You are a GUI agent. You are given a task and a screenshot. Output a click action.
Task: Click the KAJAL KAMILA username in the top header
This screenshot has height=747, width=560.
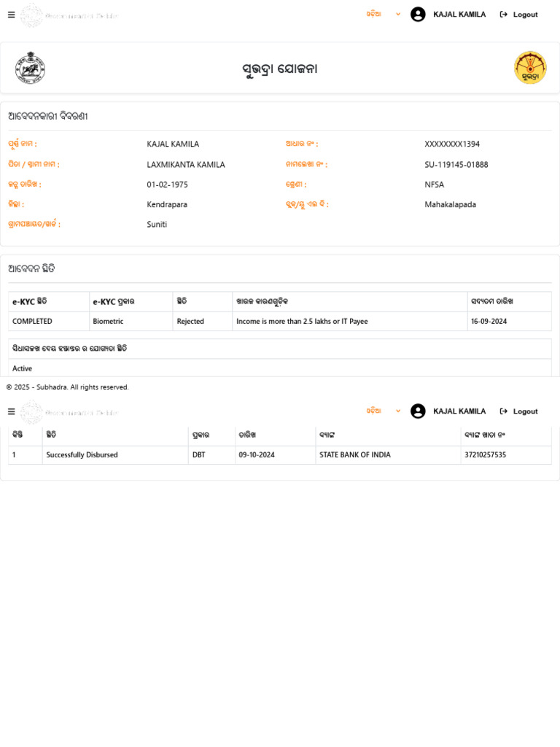(x=459, y=15)
